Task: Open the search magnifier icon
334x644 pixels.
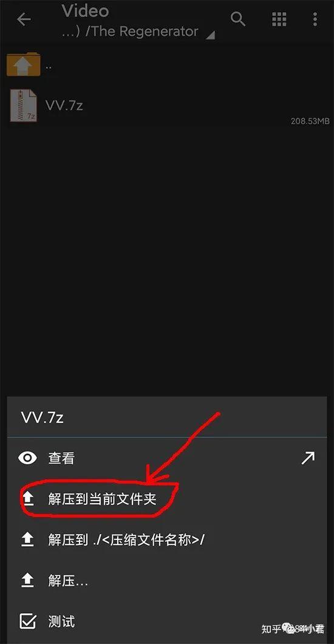Action: click(x=237, y=19)
